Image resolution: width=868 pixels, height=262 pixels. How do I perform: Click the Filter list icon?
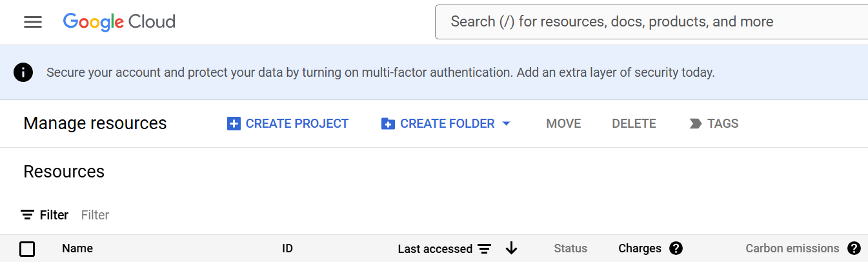[x=28, y=215]
